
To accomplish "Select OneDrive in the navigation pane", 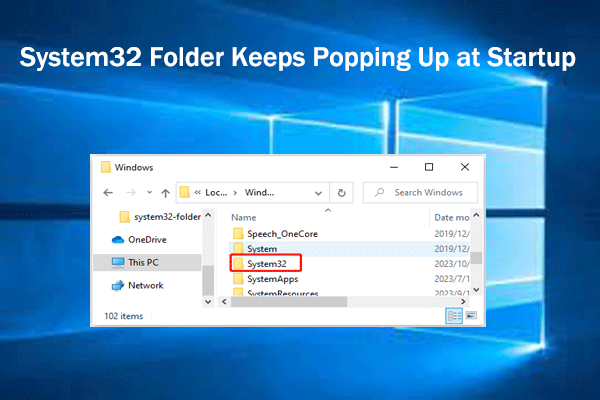I will tap(148, 239).
